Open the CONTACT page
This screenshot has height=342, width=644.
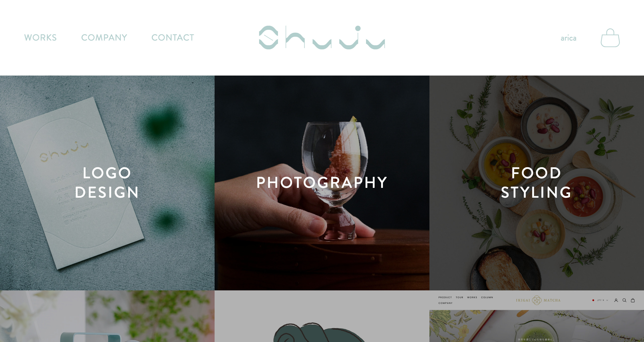pyautogui.click(x=173, y=38)
